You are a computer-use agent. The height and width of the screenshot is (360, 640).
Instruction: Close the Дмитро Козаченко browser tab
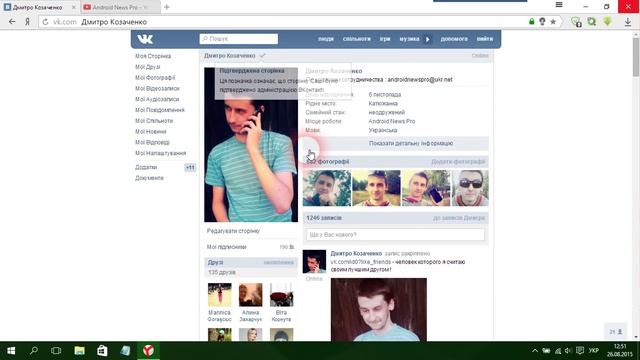(73, 7)
